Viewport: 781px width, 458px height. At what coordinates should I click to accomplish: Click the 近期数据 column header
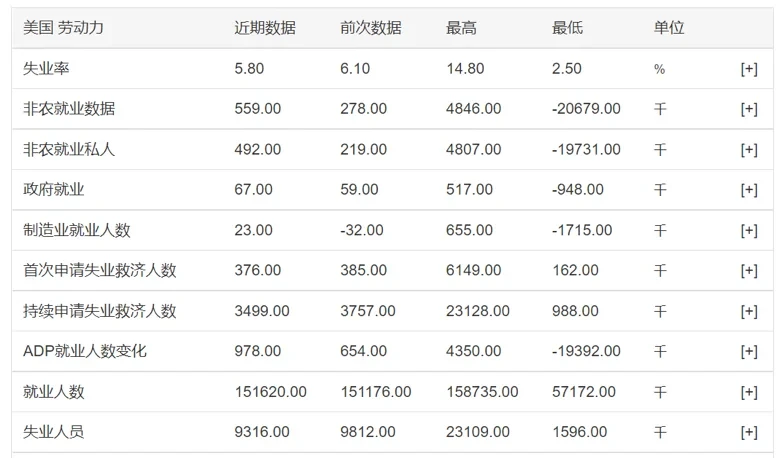click(x=265, y=28)
